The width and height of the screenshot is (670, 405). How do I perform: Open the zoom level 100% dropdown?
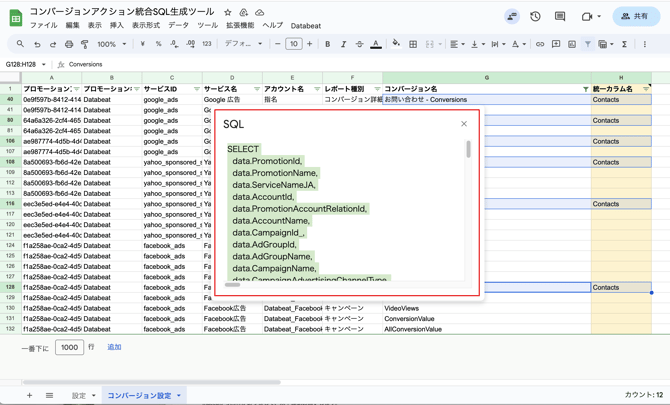pyautogui.click(x=110, y=44)
